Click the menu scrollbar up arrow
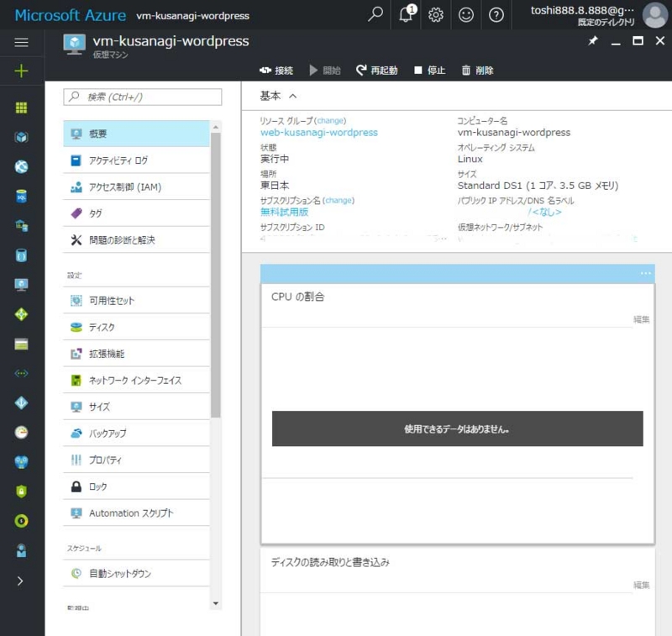 click(216, 128)
